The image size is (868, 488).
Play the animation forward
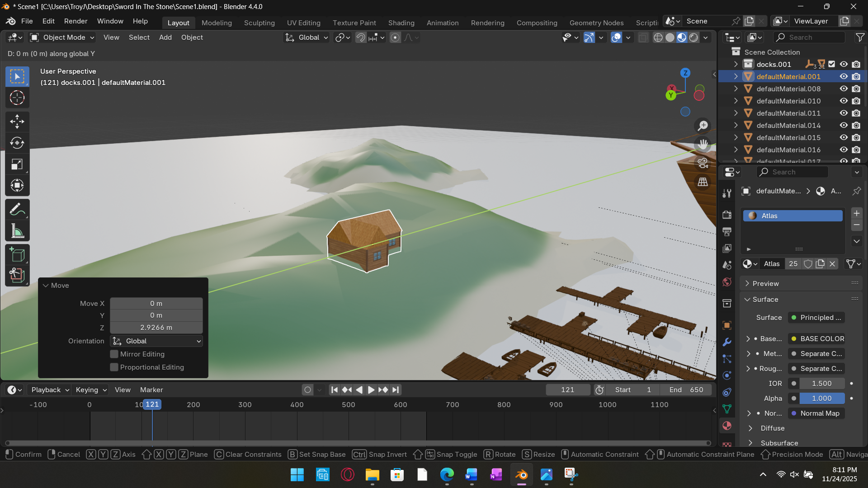pyautogui.click(x=371, y=390)
